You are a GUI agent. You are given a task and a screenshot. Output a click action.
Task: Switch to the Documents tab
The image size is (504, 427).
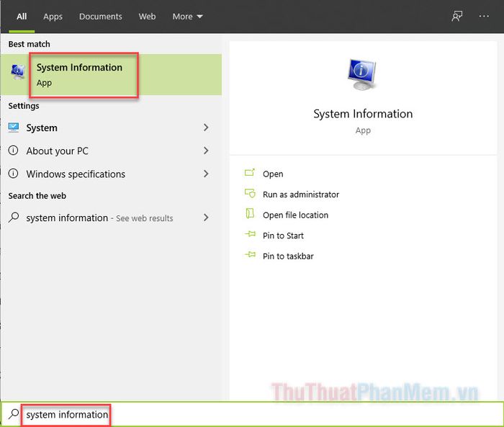coord(101,17)
